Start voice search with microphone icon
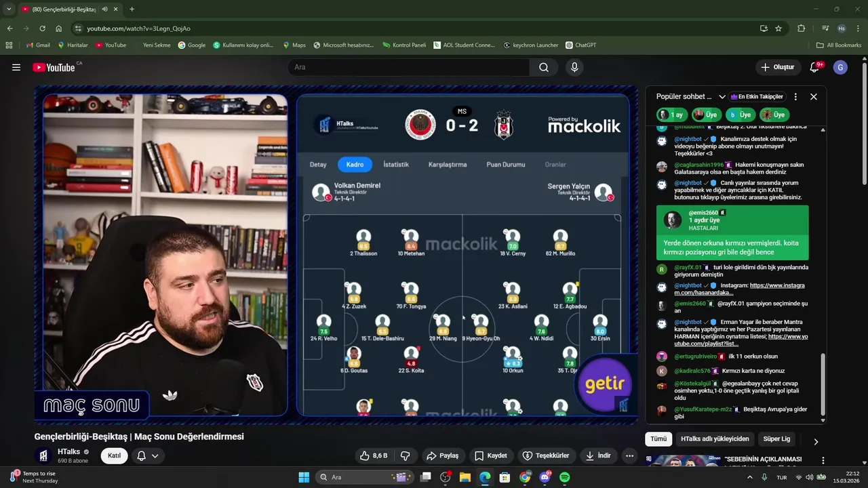 pos(574,67)
